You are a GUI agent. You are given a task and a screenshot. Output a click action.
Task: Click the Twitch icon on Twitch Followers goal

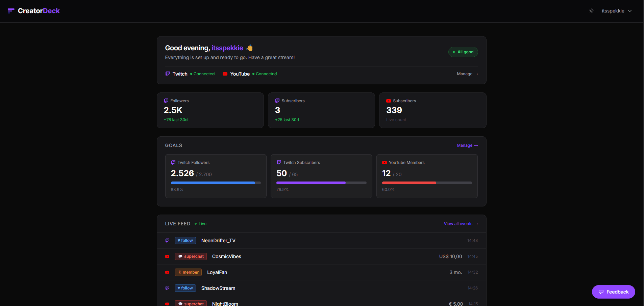[173, 162]
